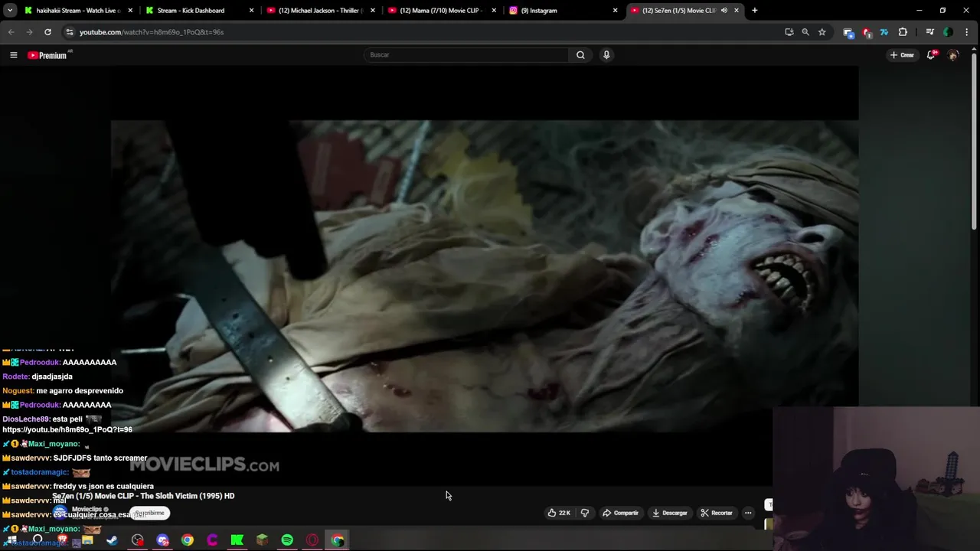
Task: Click chat message 'SJDFJDFS tanto screamer'
Action: 100,458
